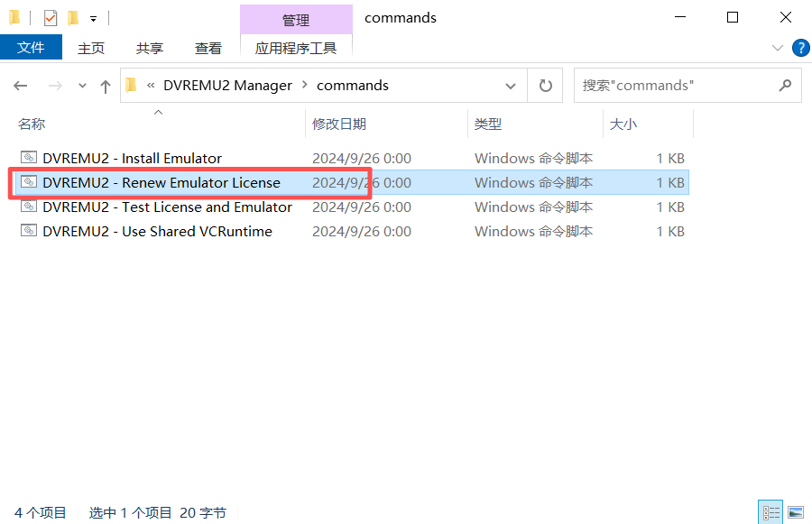
Task: Click inside the search commands box
Action: click(x=681, y=85)
